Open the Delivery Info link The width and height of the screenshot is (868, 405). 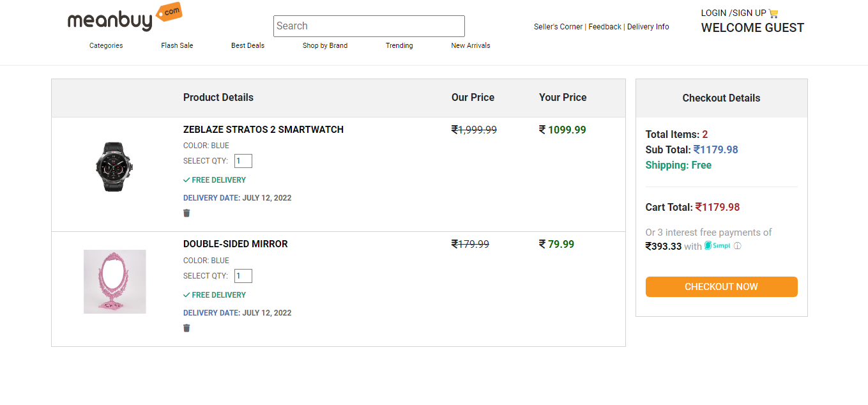coord(648,27)
